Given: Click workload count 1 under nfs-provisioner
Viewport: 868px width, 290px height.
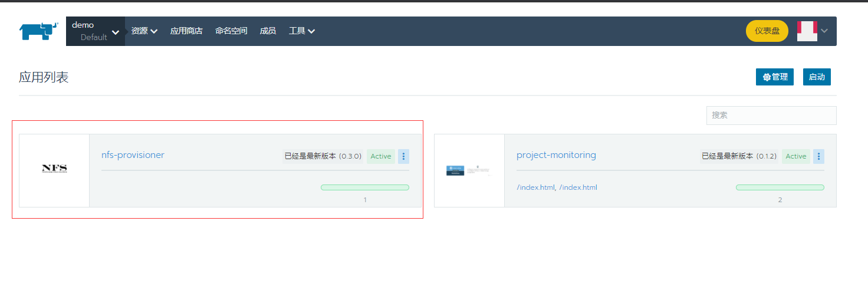Looking at the screenshot, I should (x=365, y=200).
